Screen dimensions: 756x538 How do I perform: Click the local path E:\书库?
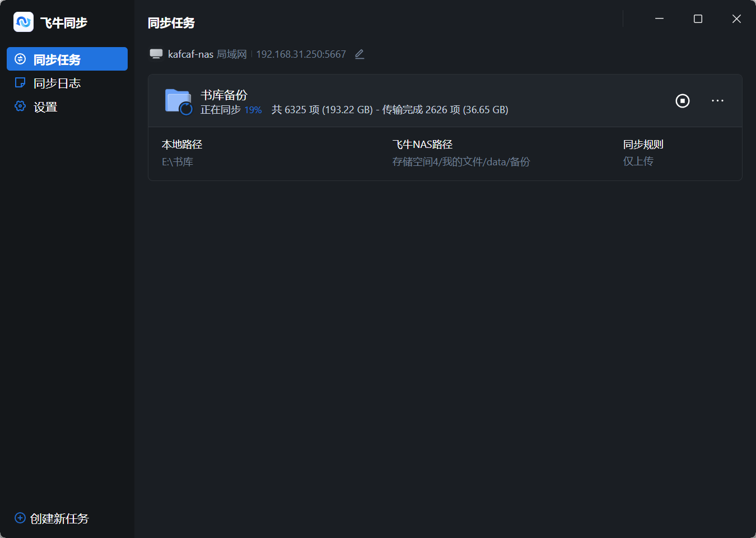click(178, 162)
